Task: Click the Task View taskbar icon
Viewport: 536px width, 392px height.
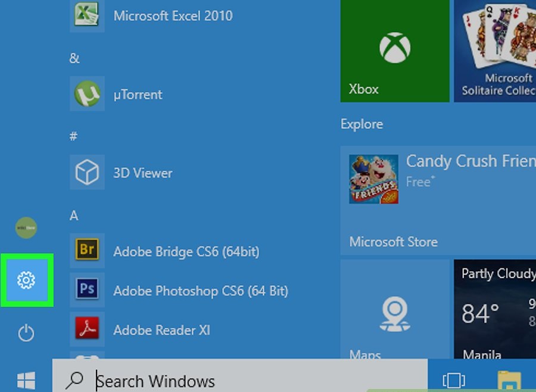Action: [454, 380]
